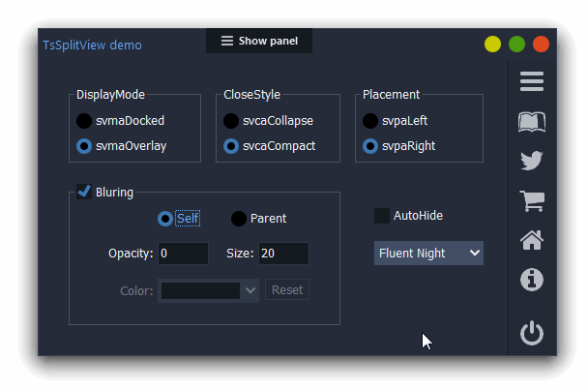Open the info icon in sidebar
Image resolution: width=588 pixels, height=390 pixels.
click(531, 280)
